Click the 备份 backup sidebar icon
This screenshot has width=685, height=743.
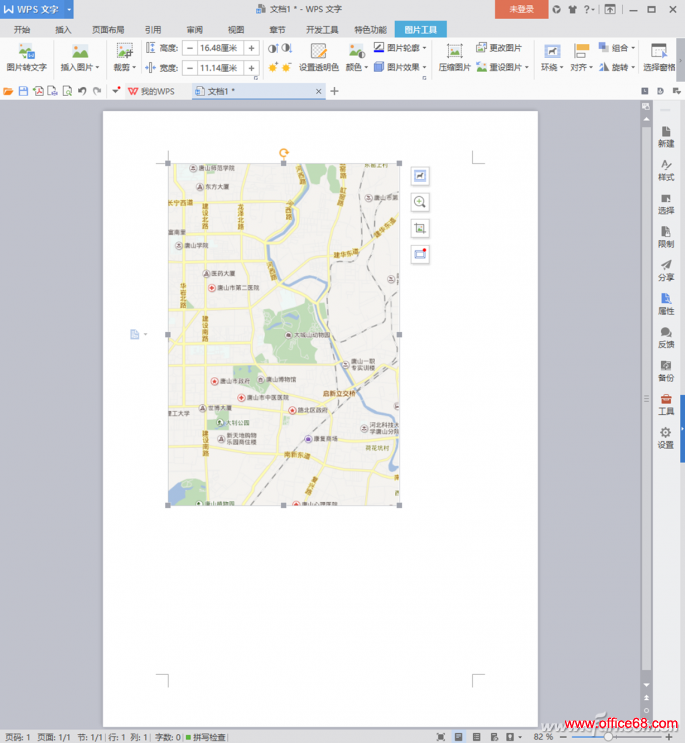pyautogui.click(x=666, y=371)
